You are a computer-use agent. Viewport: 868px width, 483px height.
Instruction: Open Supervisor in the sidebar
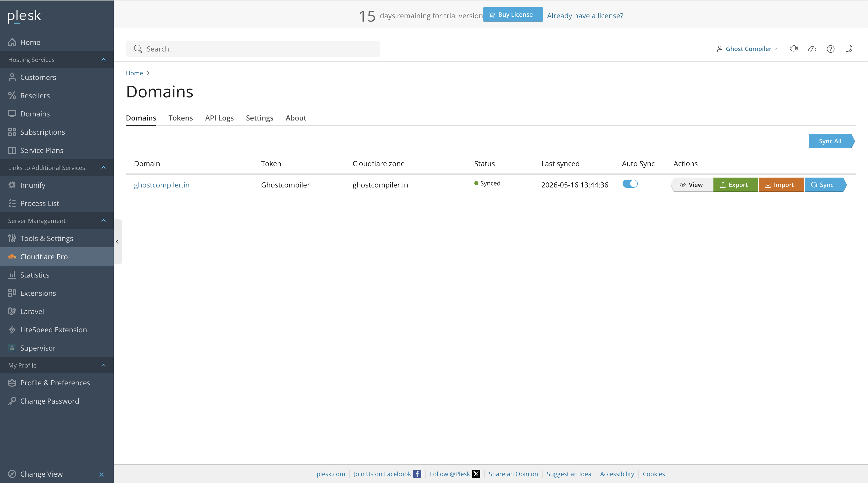pos(57,348)
